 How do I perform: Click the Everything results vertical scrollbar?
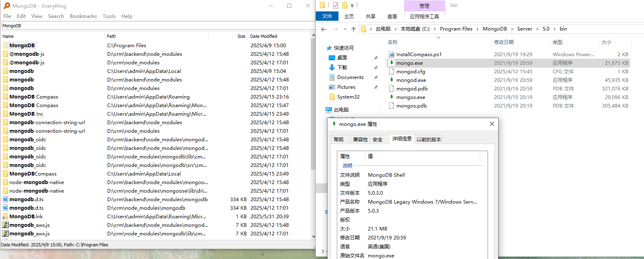313,104
